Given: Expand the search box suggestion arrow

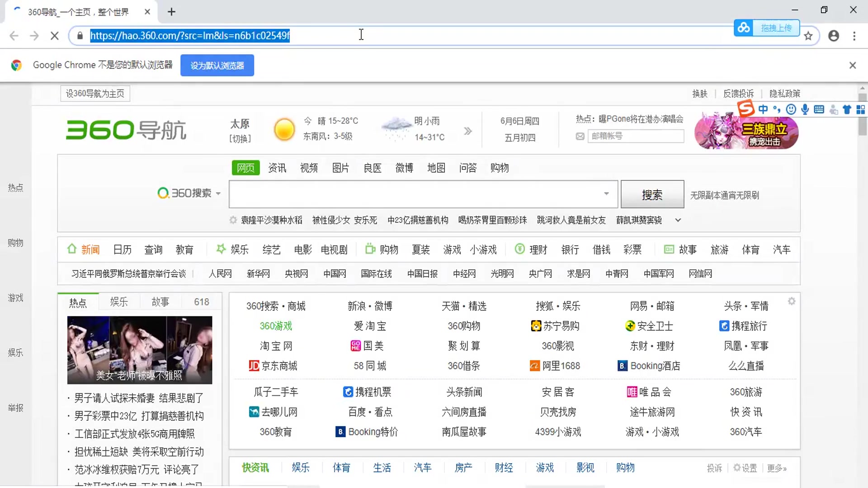Looking at the screenshot, I should [x=606, y=194].
